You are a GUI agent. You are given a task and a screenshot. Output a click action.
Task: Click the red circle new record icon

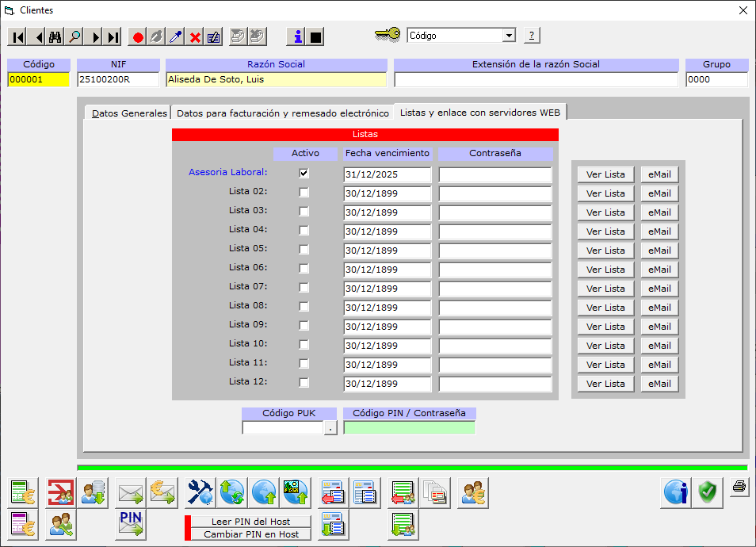138,37
